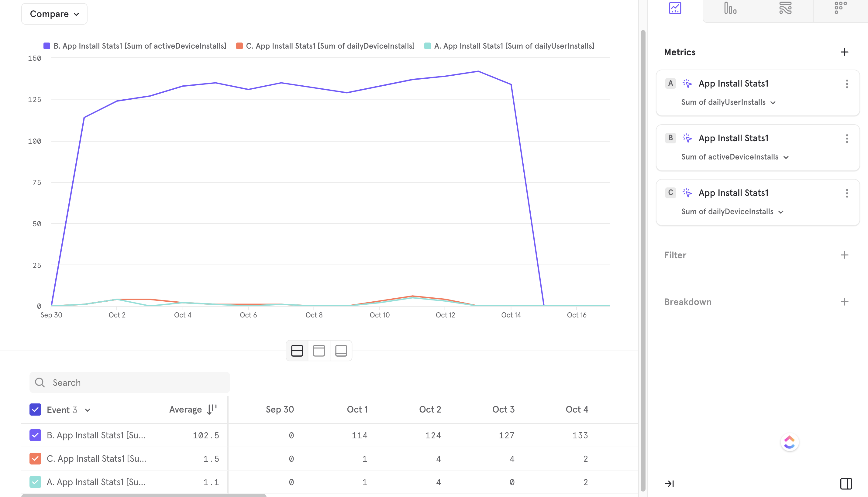The height and width of the screenshot is (497, 868).
Task: Open the Event count dropdown
Action: (x=88, y=410)
